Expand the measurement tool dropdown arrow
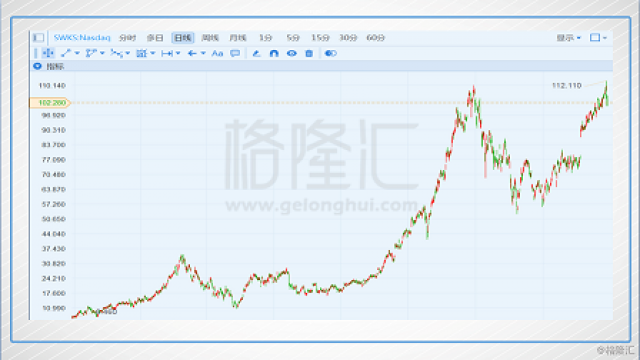This screenshot has width=640, height=360. coord(178,53)
